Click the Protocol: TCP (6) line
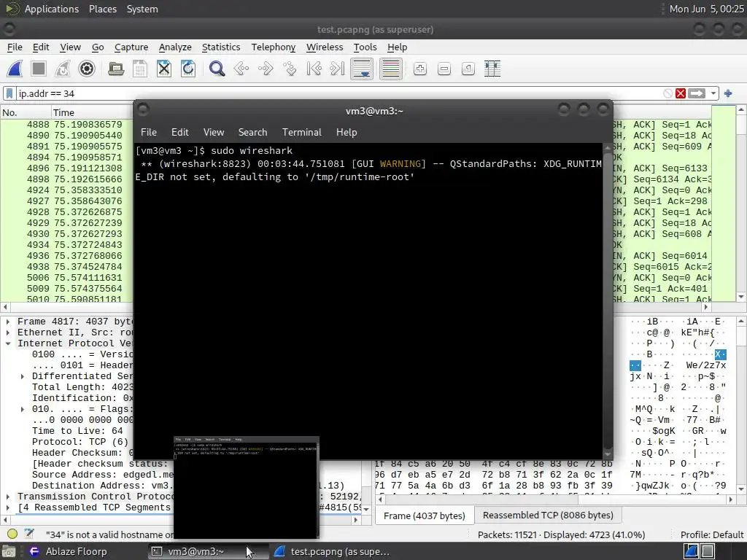747x560 pixels. point(80,442)
